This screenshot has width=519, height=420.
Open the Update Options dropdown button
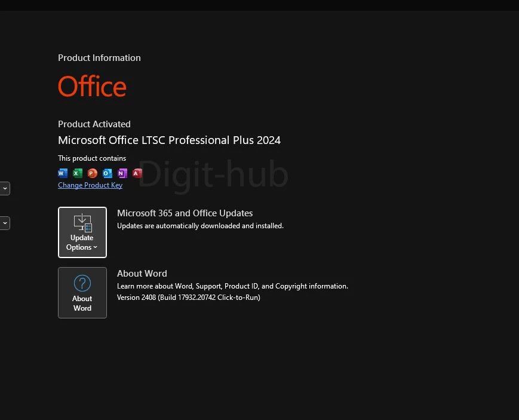82,232
